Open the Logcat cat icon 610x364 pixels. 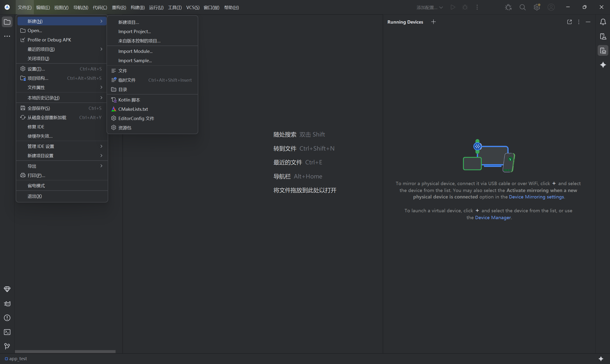7,304
